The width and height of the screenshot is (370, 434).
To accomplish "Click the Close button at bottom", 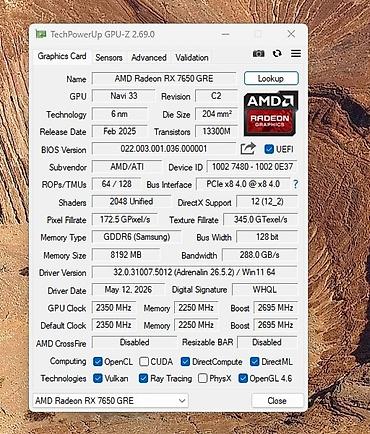I will 277,400.
